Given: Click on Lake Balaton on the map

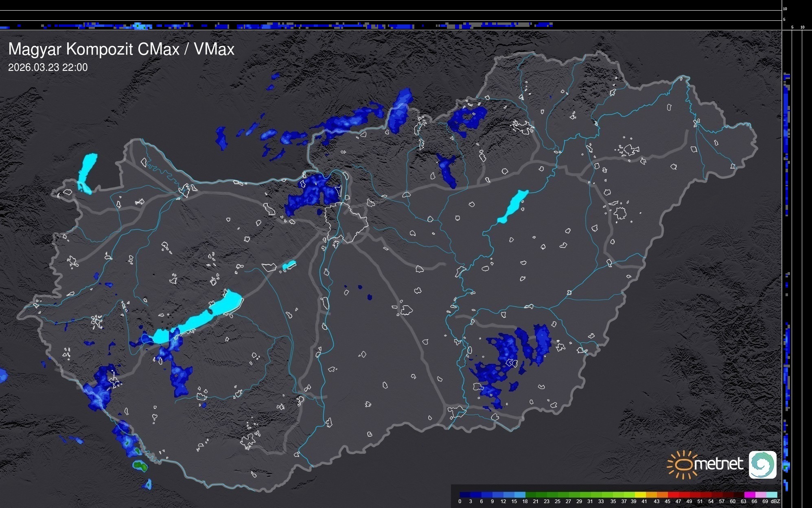Looking at the screenshot, I should pos(199,320).
